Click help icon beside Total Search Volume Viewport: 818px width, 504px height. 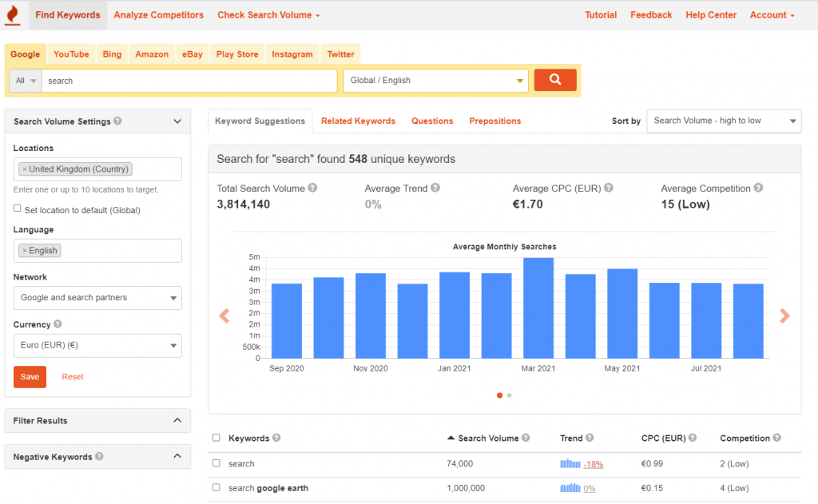pos(313,189)
